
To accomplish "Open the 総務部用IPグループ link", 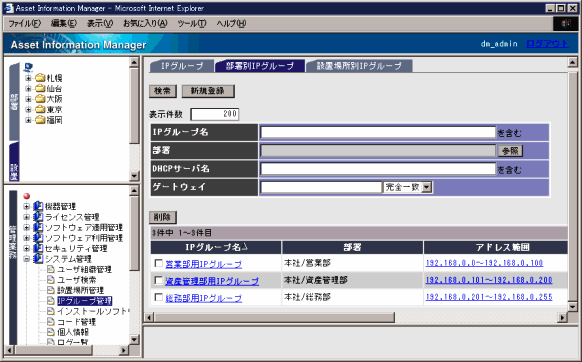I will coord(203,298).
